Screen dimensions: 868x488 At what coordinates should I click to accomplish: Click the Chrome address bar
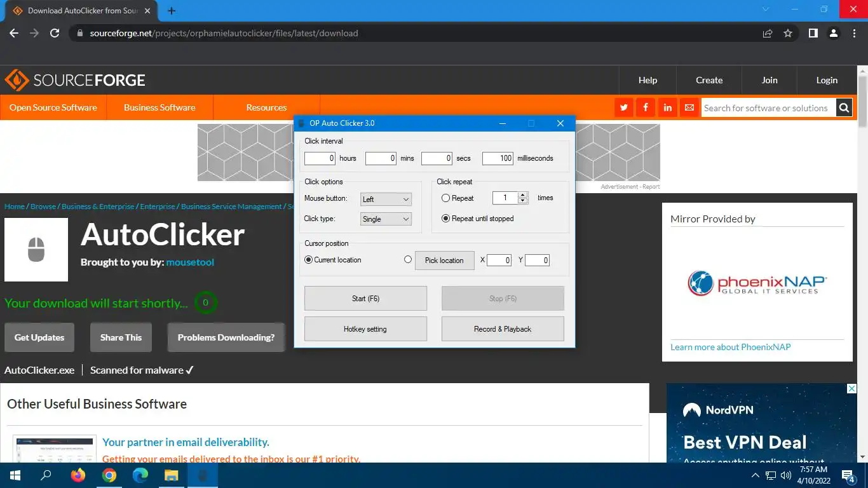click(x=413, y=33)
